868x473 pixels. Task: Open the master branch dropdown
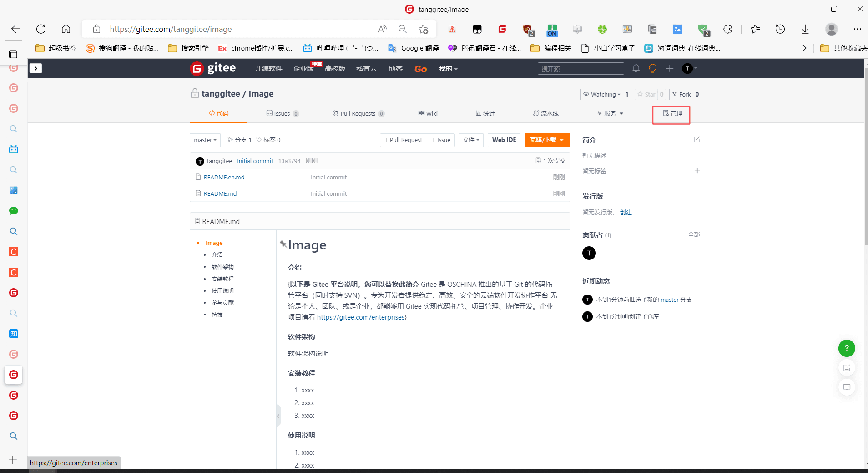pyautogui.click(x=205, y=140)
